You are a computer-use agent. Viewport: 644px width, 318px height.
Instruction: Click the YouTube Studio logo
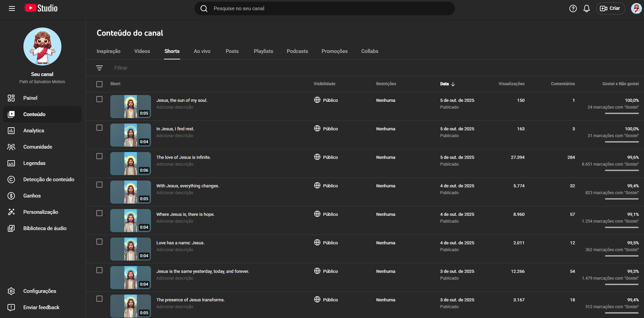(41, 8)
